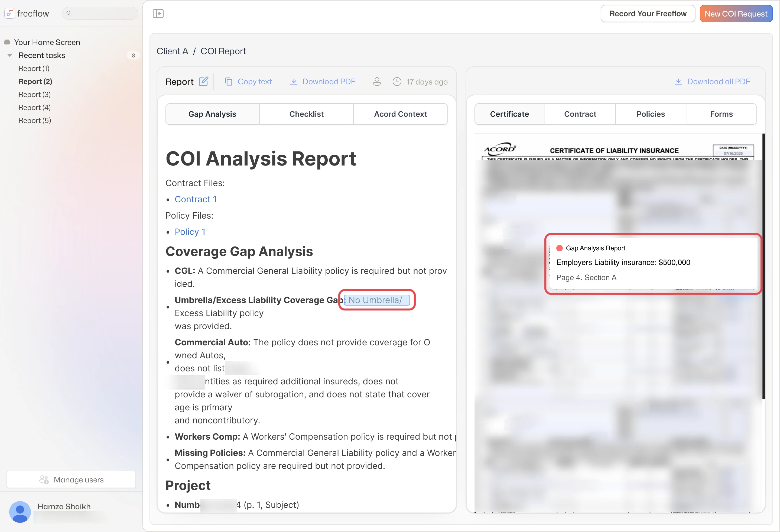This screenshot has height=532, width=780.
Task: Click the Download all PDF icon
Action: [x=678, y=82]
